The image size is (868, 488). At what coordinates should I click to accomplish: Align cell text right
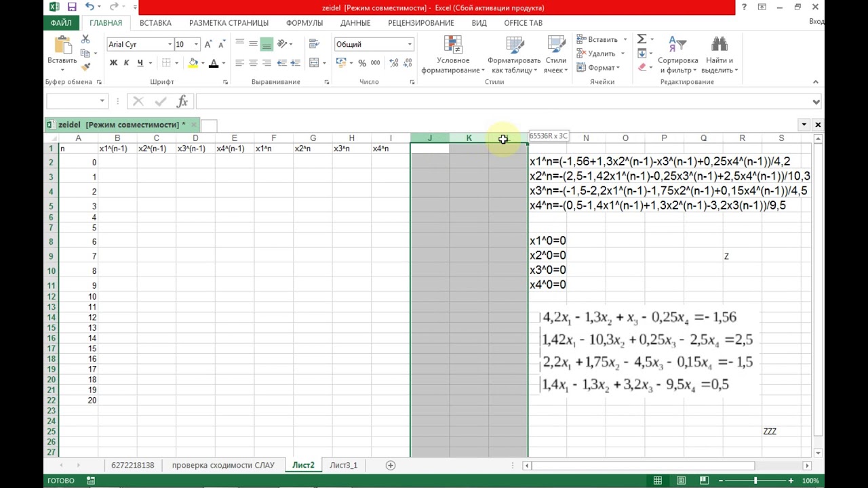pos(267,63)
